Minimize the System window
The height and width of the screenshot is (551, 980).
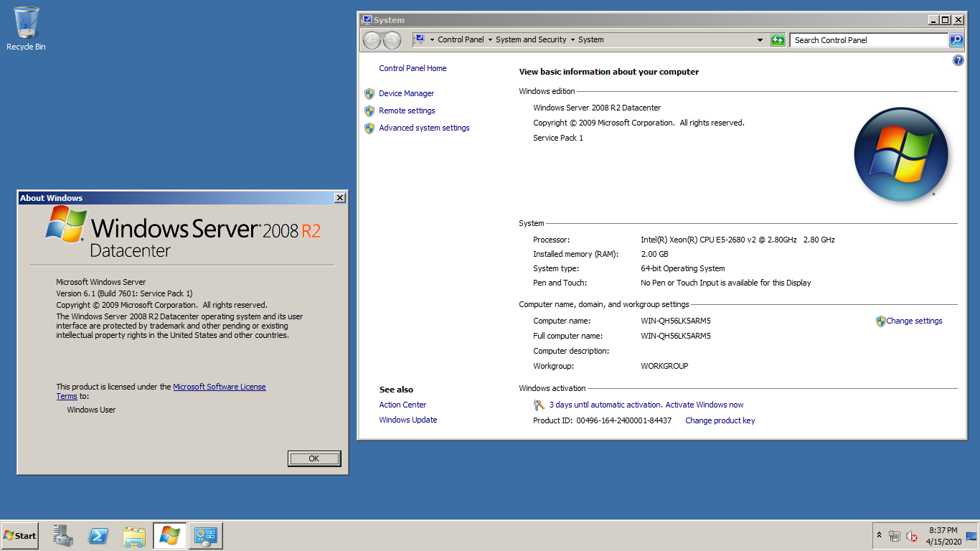[933, 20]
